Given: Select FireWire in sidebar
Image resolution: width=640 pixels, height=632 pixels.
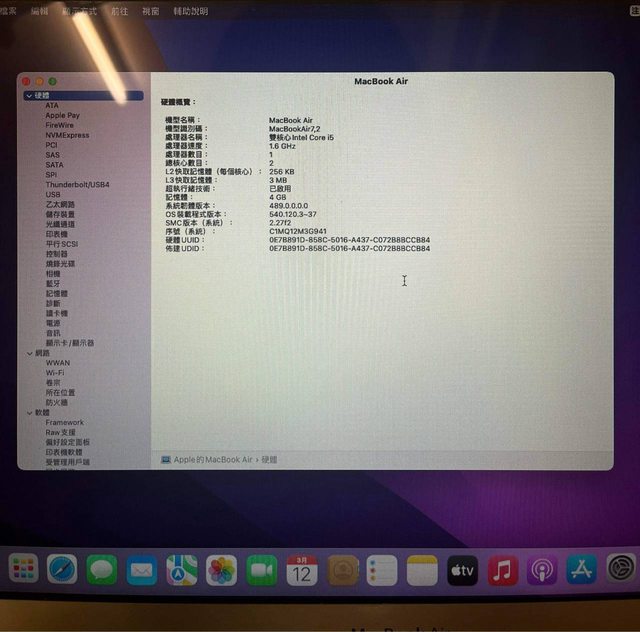Looking at the screenshot, I should 60,125.
